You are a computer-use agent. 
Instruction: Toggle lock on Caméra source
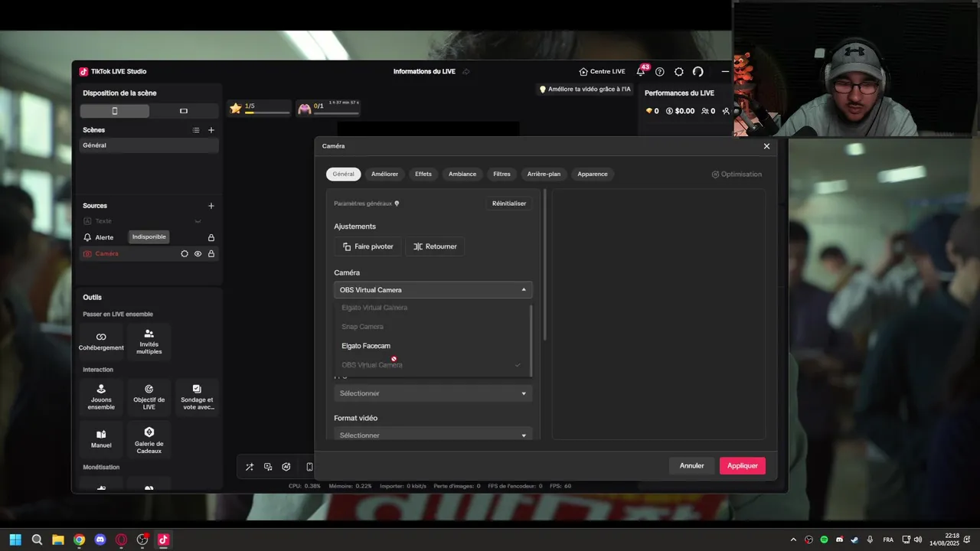(211, 253)
